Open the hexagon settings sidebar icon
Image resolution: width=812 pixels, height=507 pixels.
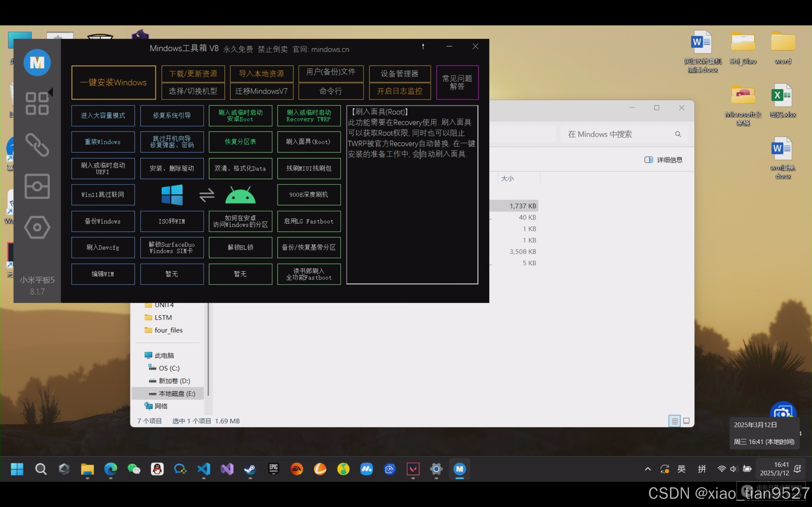click(37, 227)
